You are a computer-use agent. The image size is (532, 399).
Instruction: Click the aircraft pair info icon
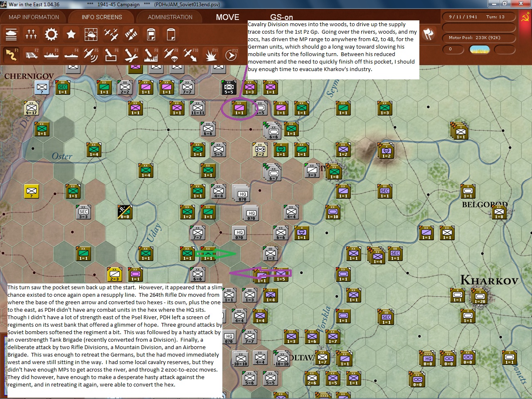click(x=111, y=34)
